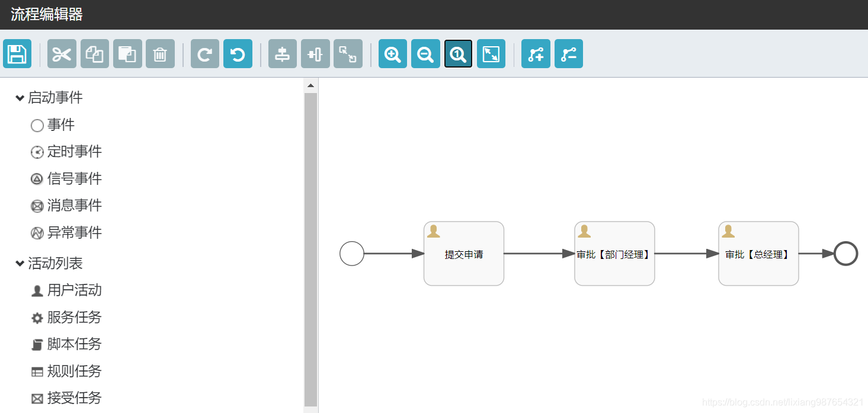Click the align horizontally toolbar icon
Screen dimensions: 868x413
tap(283, 54)
